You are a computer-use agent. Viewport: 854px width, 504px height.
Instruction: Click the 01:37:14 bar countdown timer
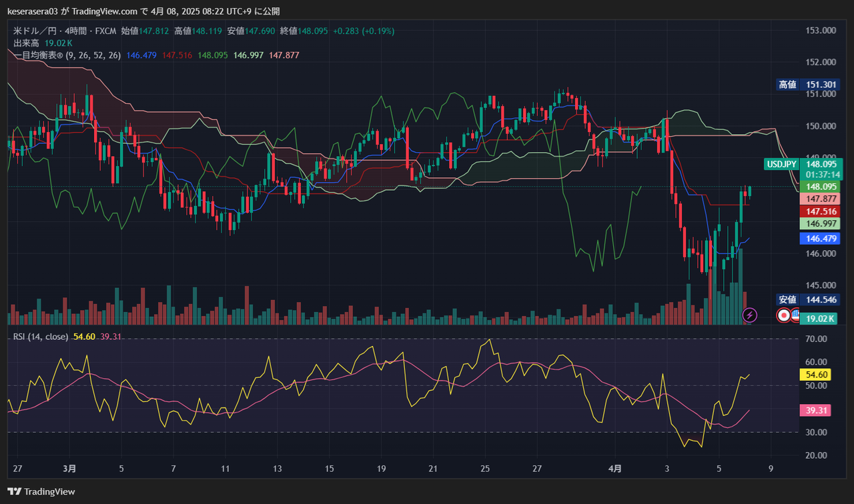[822, 175]
